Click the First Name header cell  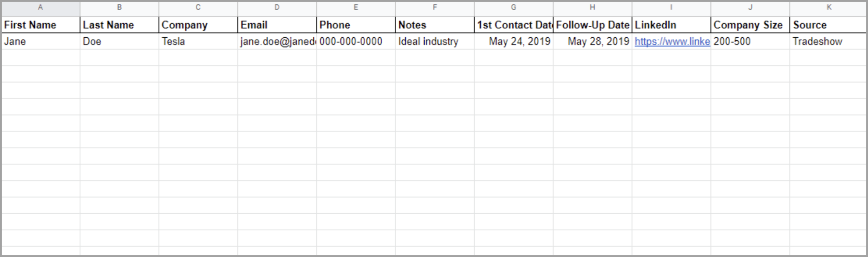(x=40, y=25)
